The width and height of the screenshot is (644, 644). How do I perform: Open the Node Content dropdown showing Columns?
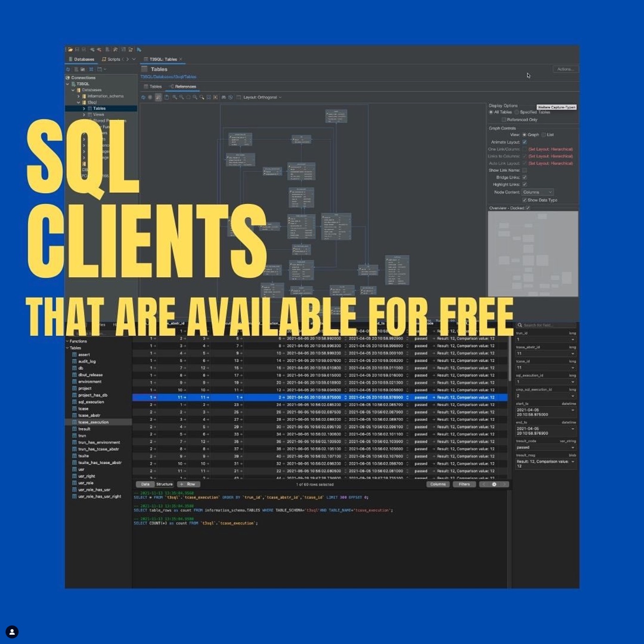coord(537,192)
